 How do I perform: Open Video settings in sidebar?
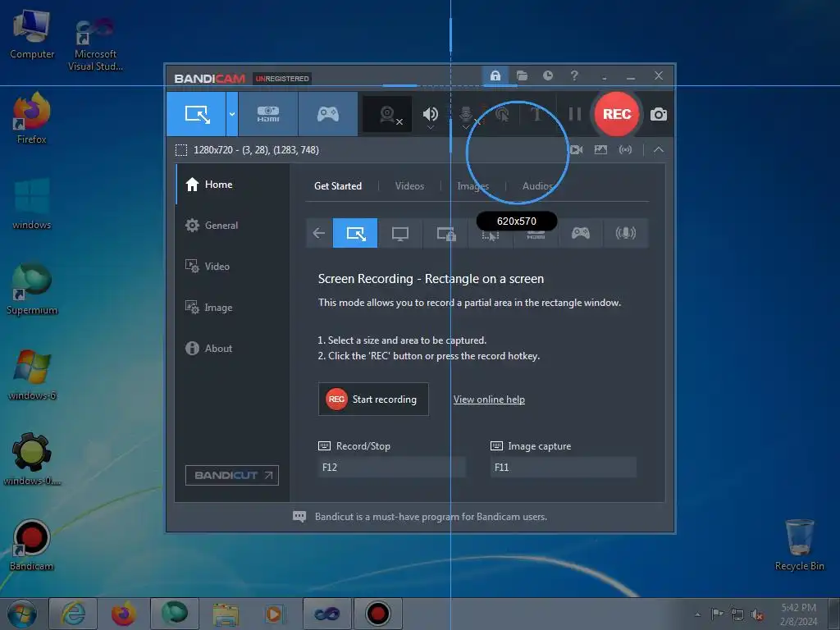(233, 267)
